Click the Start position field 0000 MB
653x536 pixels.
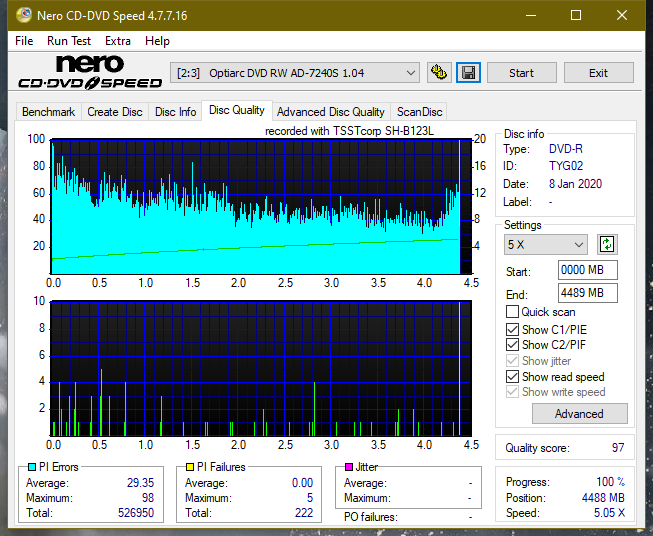point(587,270)
